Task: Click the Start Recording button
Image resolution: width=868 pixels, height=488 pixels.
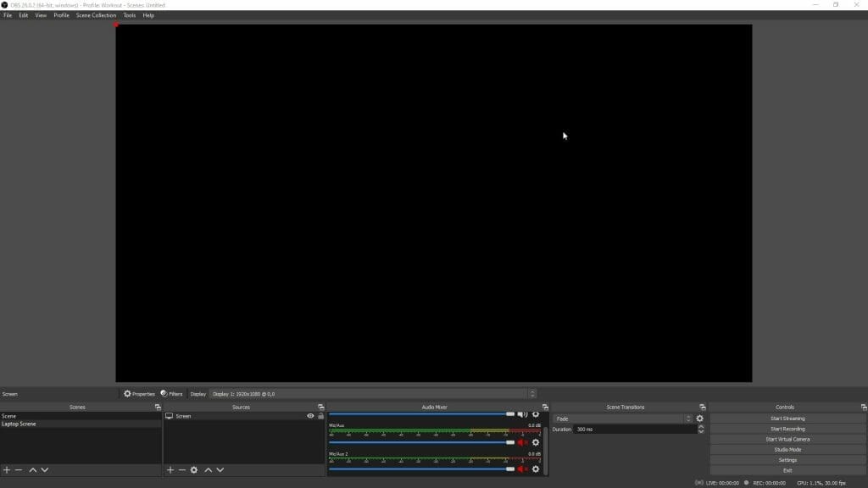Action: point(787,428)
